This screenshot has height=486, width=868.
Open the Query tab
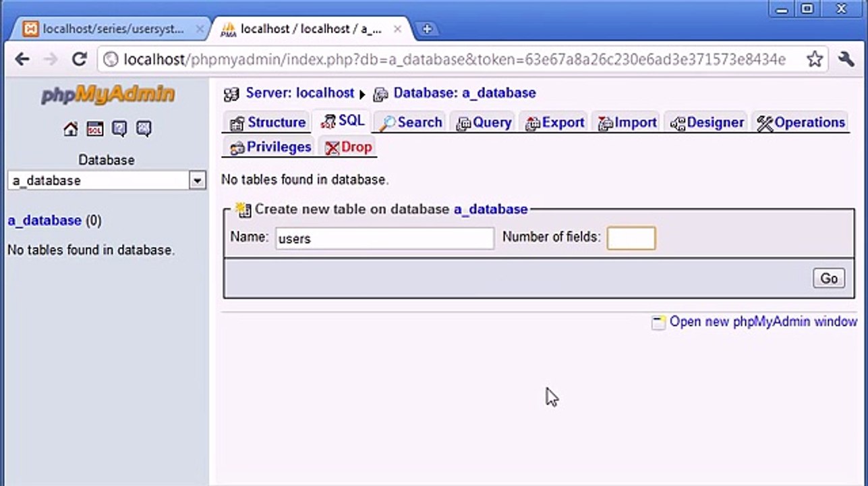pos(484,122)
